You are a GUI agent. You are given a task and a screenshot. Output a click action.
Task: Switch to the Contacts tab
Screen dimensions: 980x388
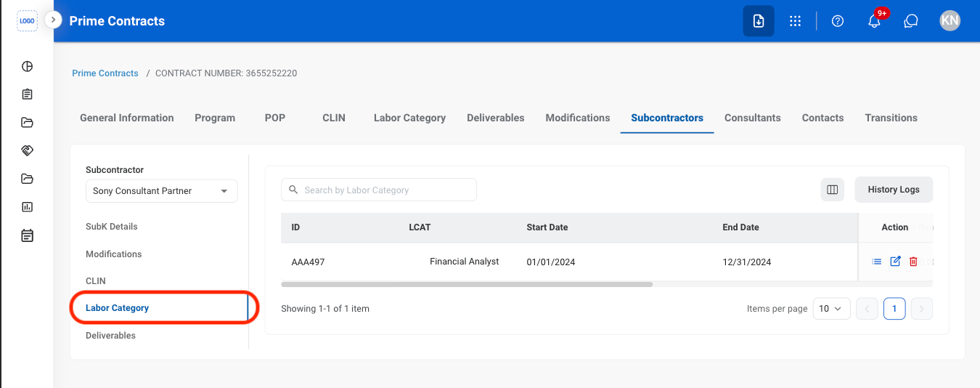[822, 118]
